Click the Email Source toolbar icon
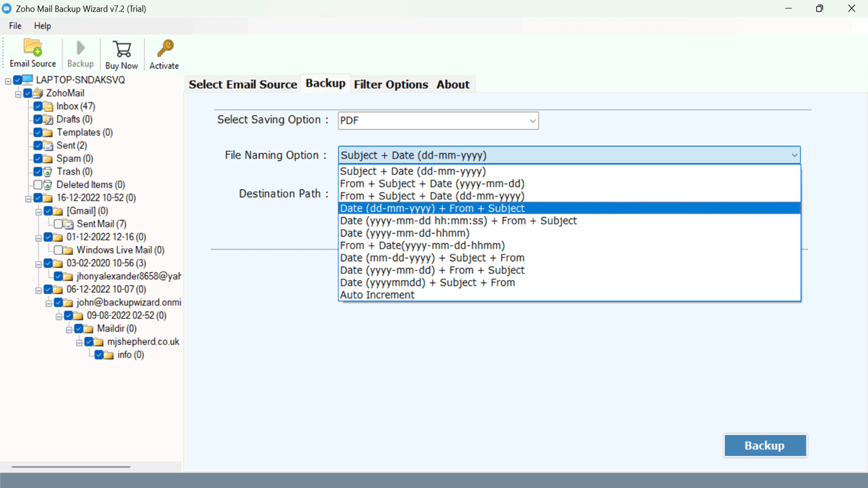The image size is (868, 488). pos(33,47)
